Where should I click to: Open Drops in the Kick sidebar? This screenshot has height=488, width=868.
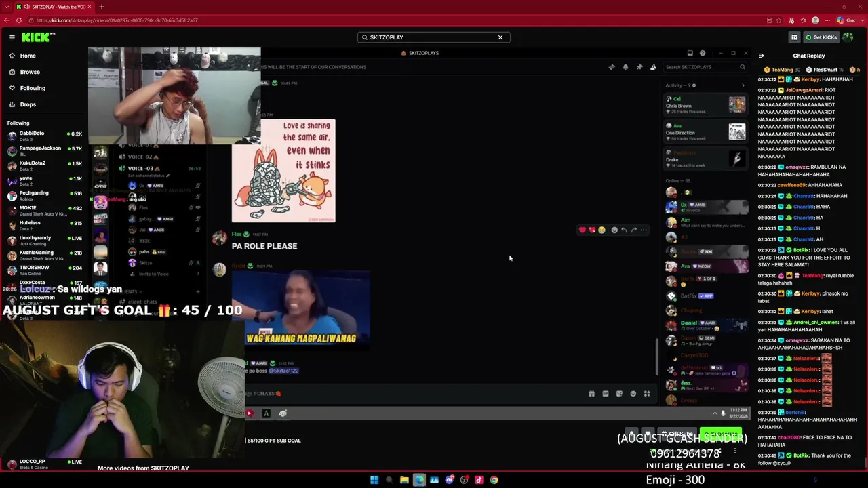[28, 104]
